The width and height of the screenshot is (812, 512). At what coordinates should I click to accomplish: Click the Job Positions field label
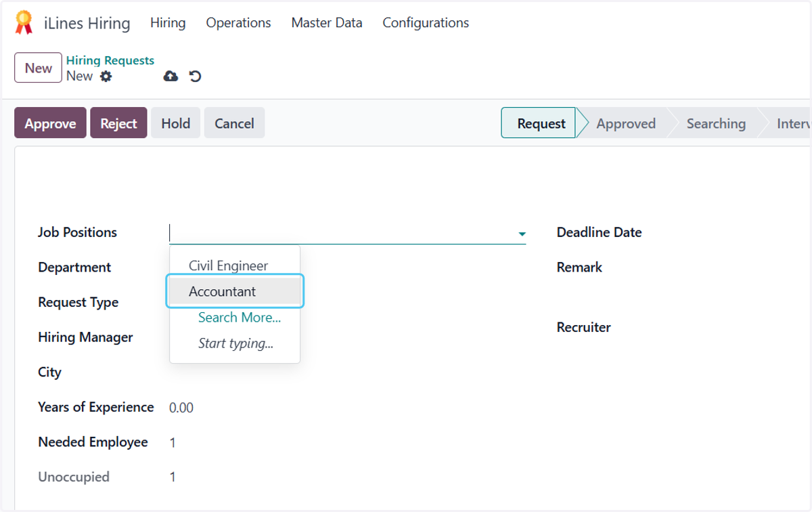pyautogui.click(x=77, y=232)
